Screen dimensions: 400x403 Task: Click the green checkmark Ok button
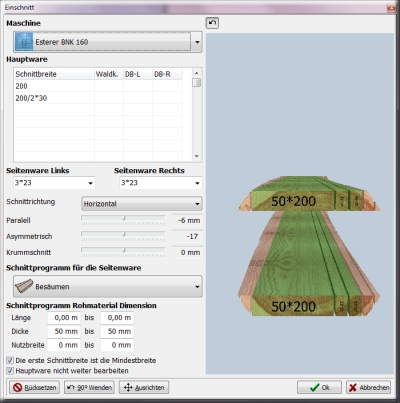coord(319,387)
